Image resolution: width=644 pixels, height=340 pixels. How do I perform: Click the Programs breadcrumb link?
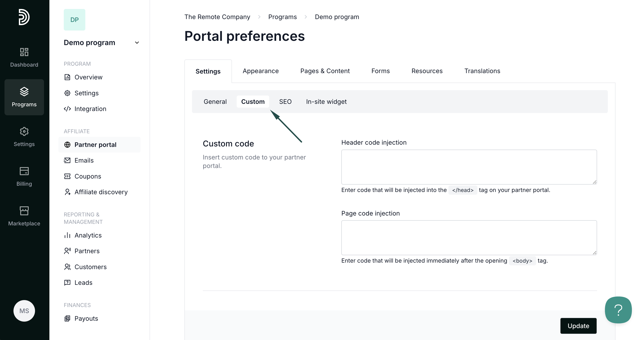click(x=282, y=17)
